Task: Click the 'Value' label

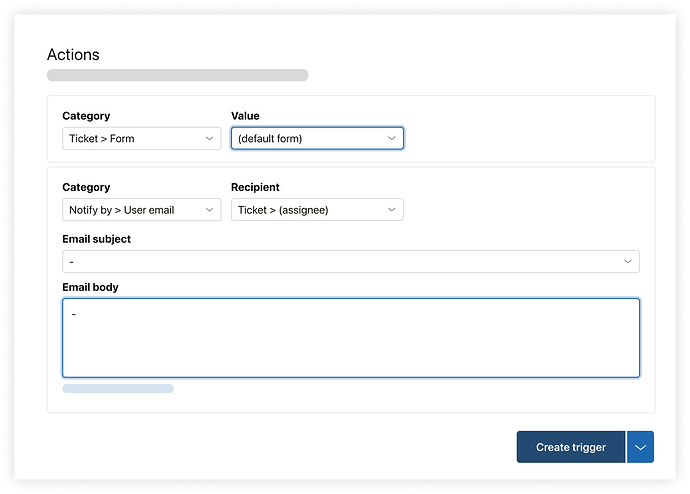Action: tap(245, 116)
